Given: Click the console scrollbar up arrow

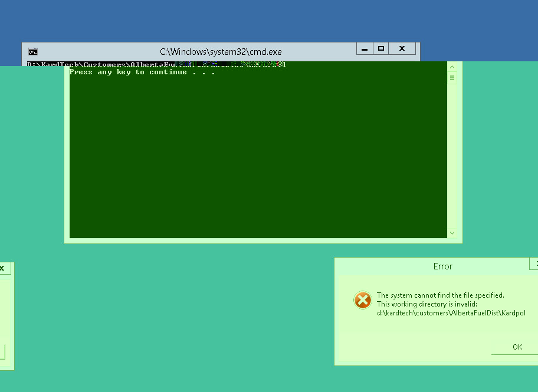Looking at the screenshot, I should [x=452, y=67].
